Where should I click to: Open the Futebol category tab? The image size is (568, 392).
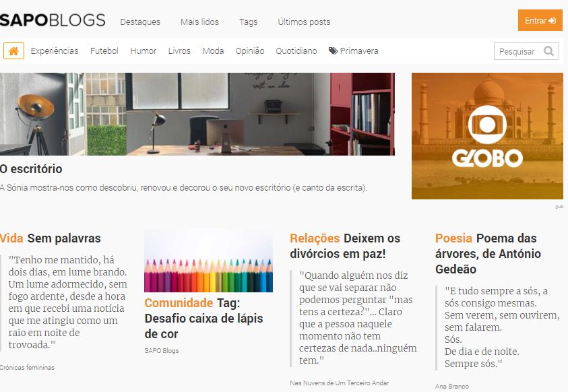pos(104,51)
